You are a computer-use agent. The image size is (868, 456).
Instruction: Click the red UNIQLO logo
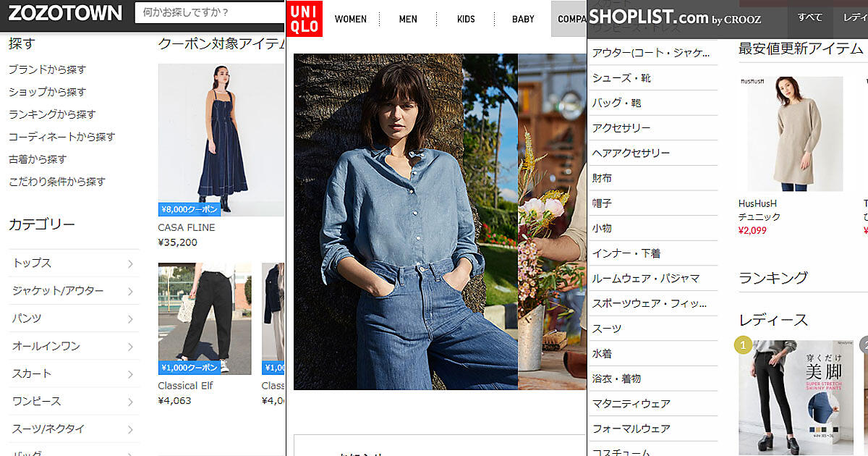tap(305, 19)
